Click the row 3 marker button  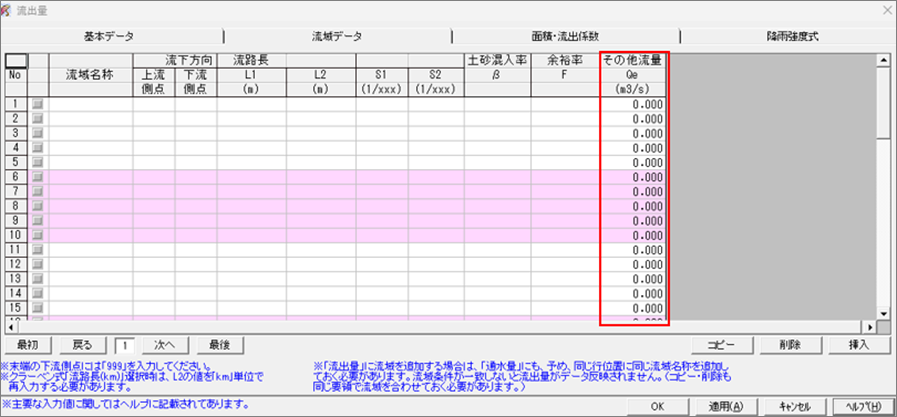point(38,132)
